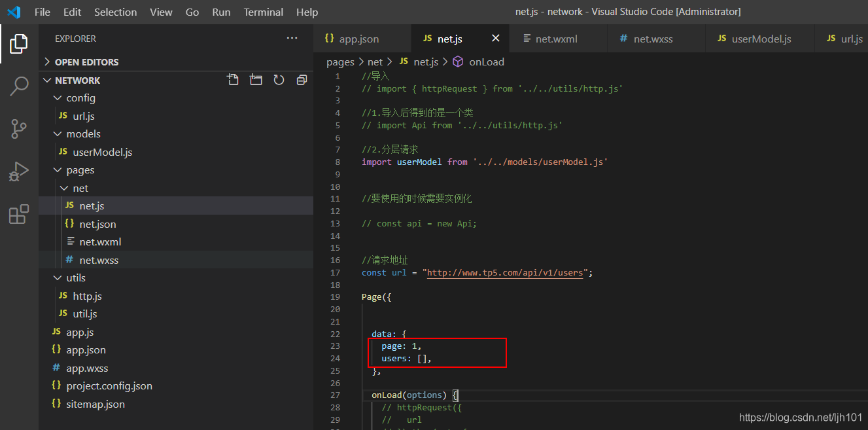The image size is (868, 430).
Task: Open the View menu
Action: (161, 12)
